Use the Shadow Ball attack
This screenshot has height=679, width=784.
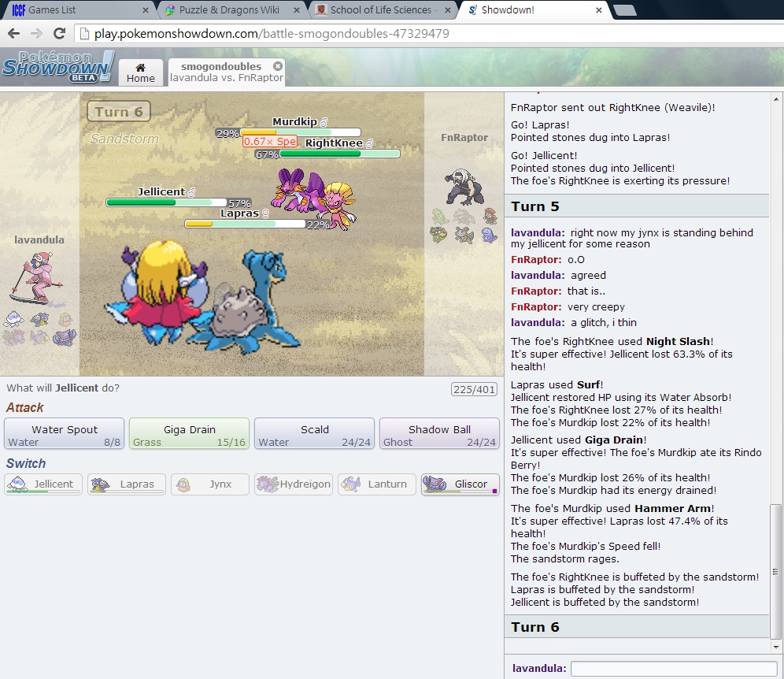pyautogui.click(x=439, y=434)
